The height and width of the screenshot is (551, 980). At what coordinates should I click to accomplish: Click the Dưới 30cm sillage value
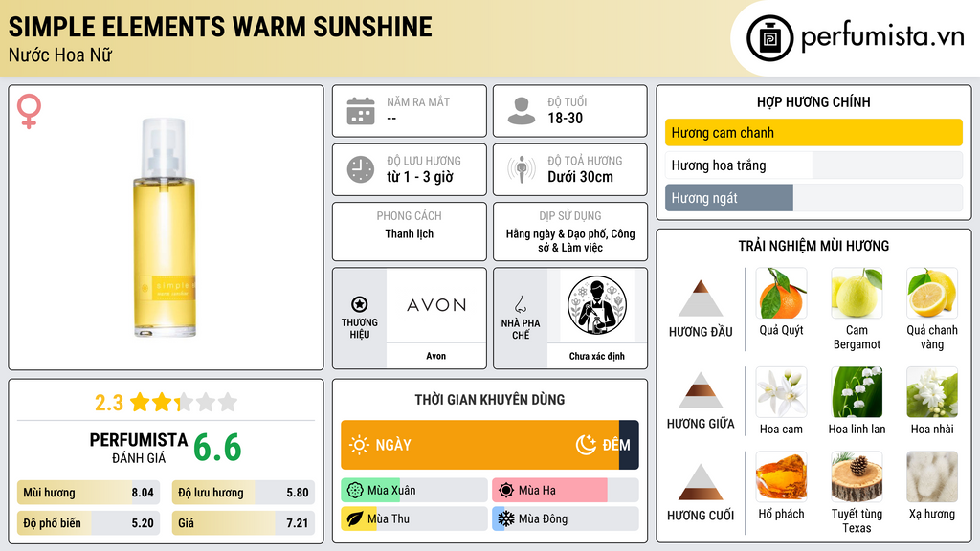pos(580,177)
